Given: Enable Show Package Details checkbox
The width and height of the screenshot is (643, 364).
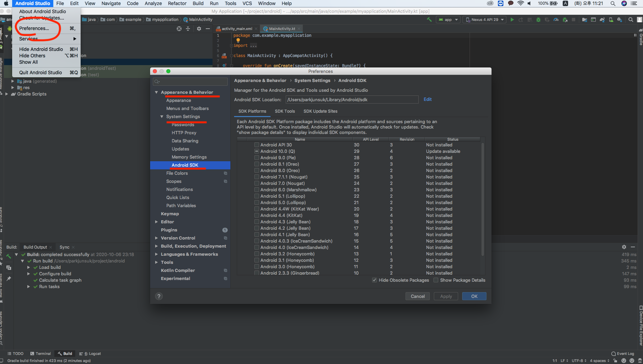Looking at the screenshot, I should [x=436, y=280].
